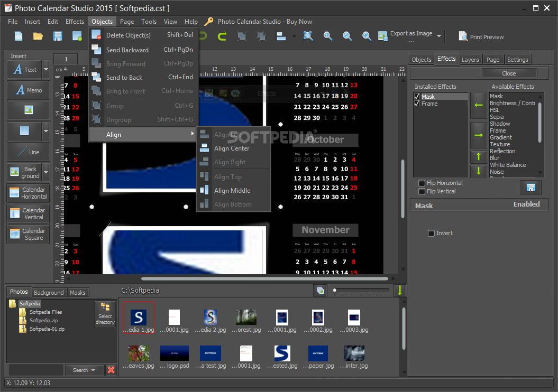The height and width of the screenshot is (392, 558).
Task: Click the Insert rectangle shape tool icon
Action: (x=24, y=131)
